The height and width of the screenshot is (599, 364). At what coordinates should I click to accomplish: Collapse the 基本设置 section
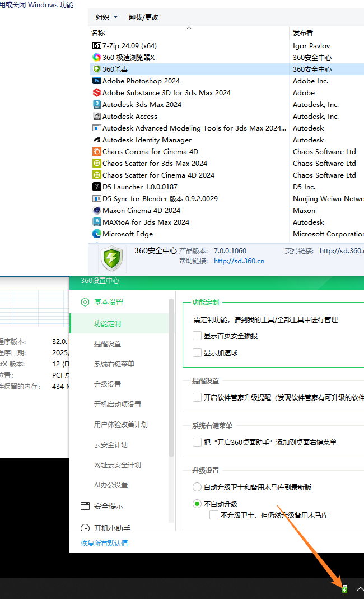coord(108,302)
